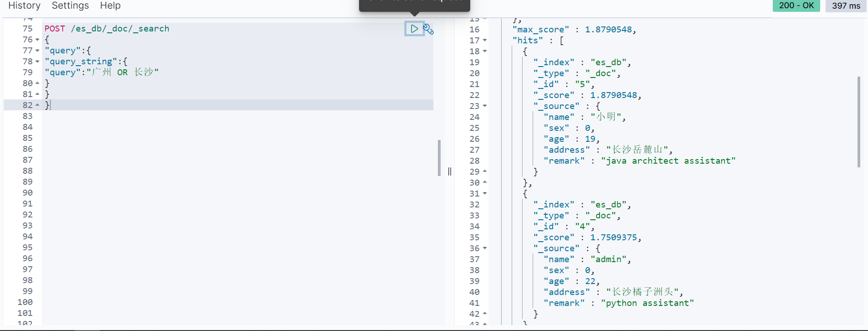This screenshot has width=868, height=331.
Task: Click the "_id" : "4" line
Action: click(x=564, y=227)
